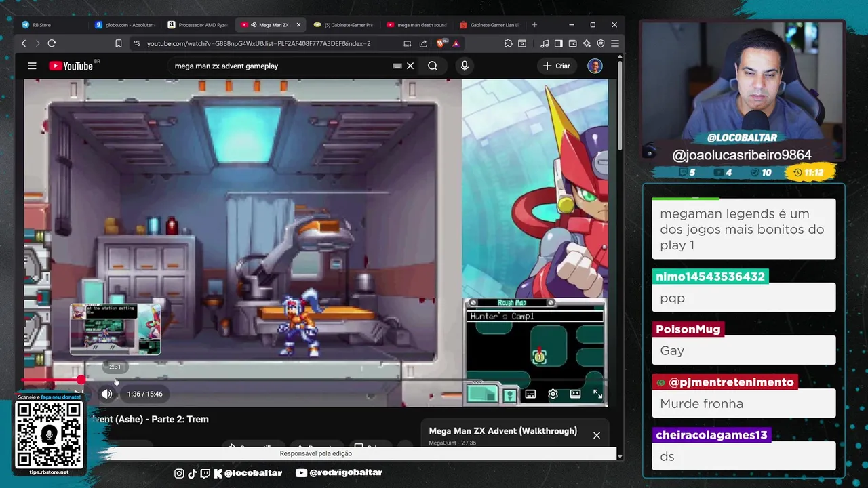Open the YouTube guide hamburger menu
Screen dimensions: 868x488
click(x=32, y=66)
